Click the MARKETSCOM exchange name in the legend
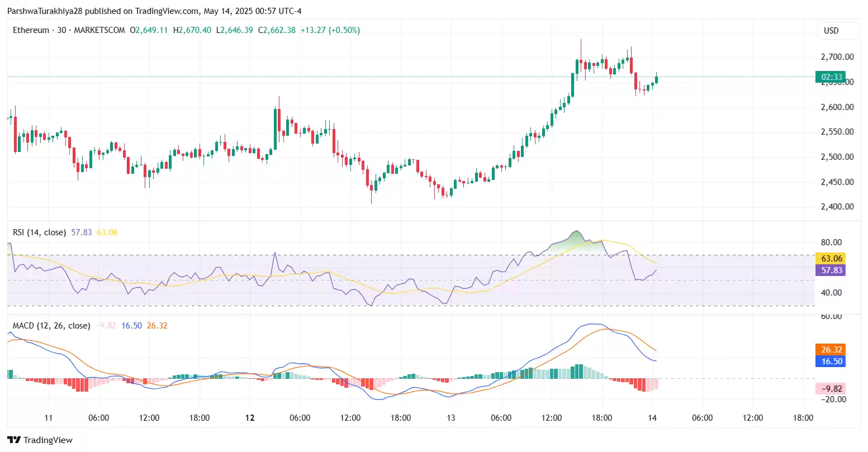 101,30
